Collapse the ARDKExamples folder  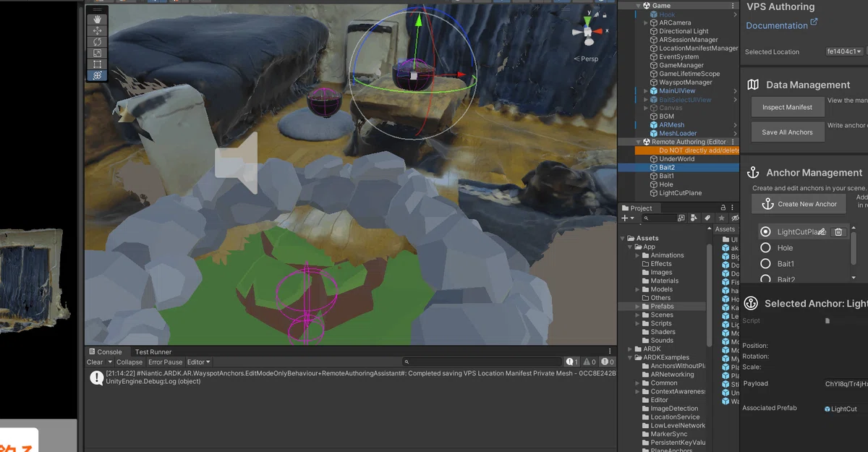tap(629, 357)
